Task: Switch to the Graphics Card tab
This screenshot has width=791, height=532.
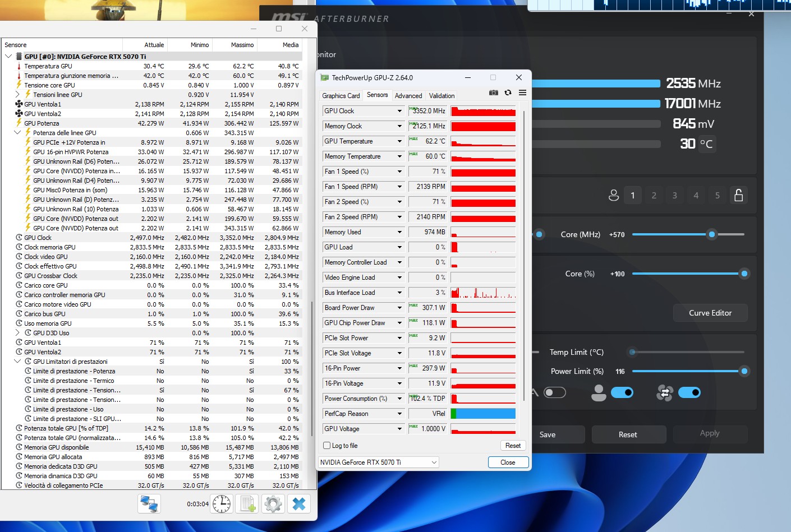Action: pyautogui.click(x=341, y=96)
